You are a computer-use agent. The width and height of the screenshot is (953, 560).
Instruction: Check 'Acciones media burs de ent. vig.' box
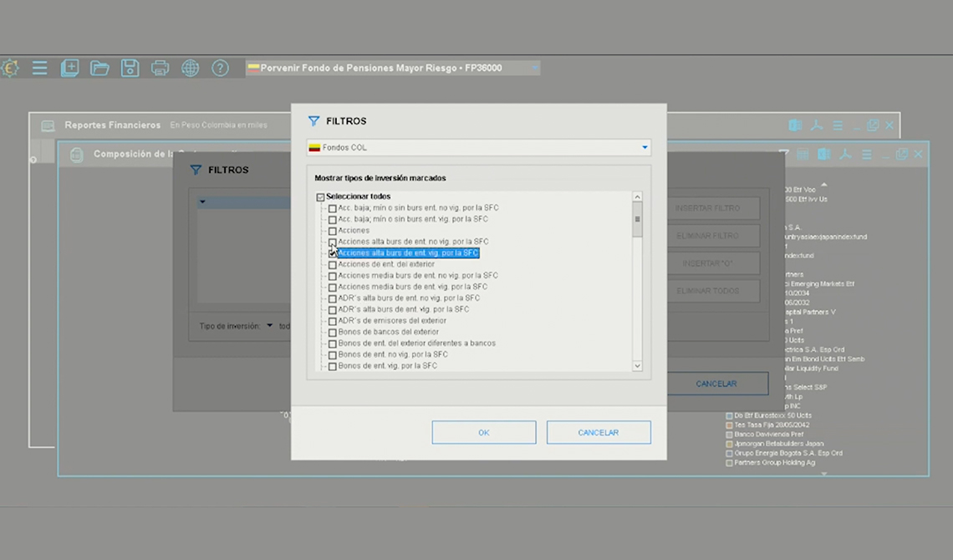(x=333, y=288)
